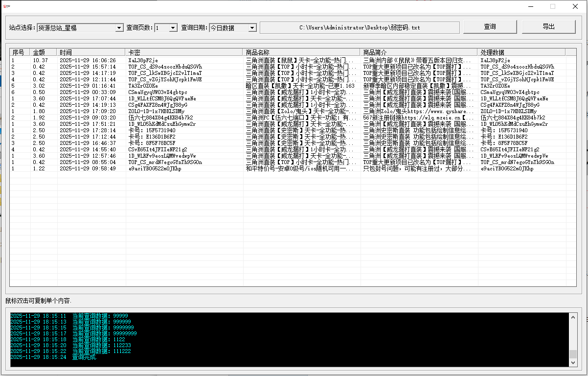This screenshot has height=376, width=588.
Task: Click the 处理数据 column header
Action: point(521,52)
